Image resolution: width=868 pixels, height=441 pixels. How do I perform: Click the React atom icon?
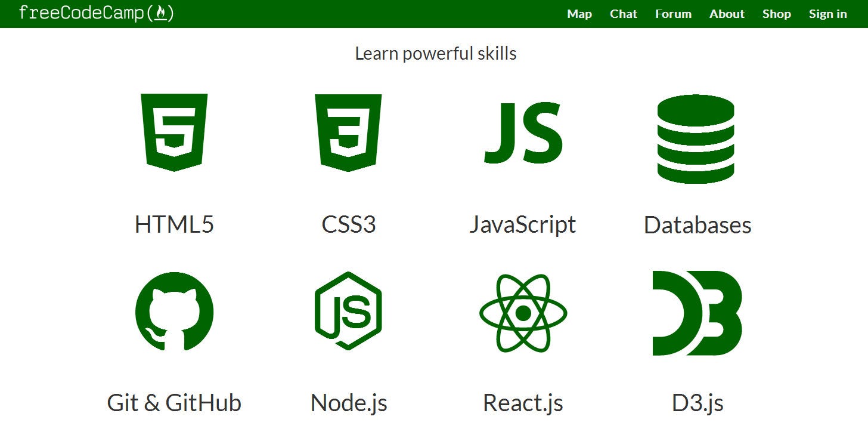(523, 313)
